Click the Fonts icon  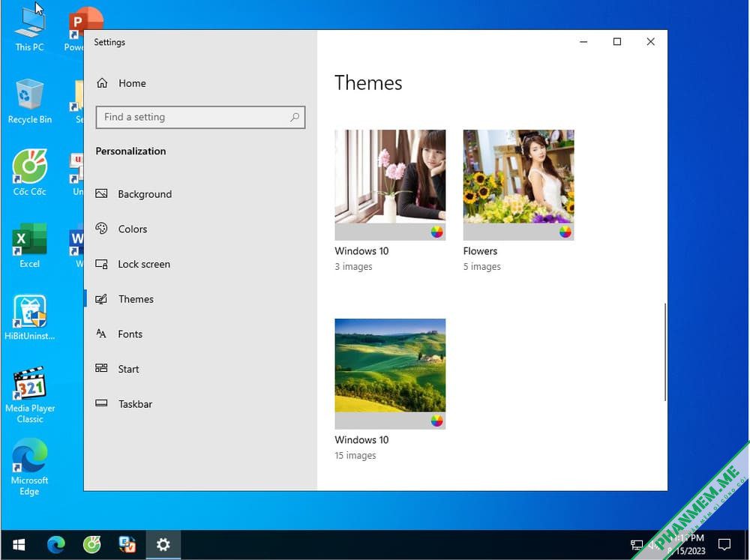pos(101,334)
